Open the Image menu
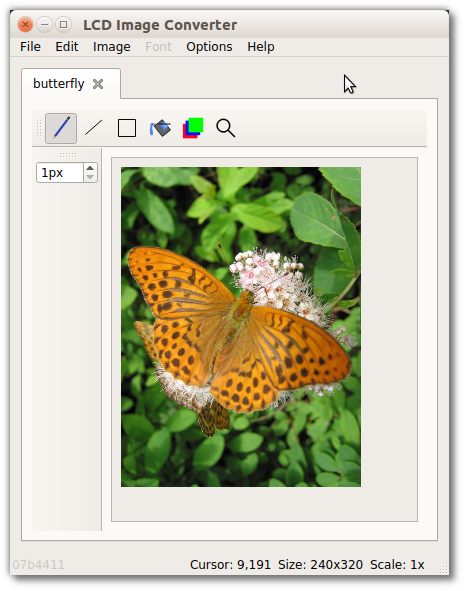 click(112, 47)
